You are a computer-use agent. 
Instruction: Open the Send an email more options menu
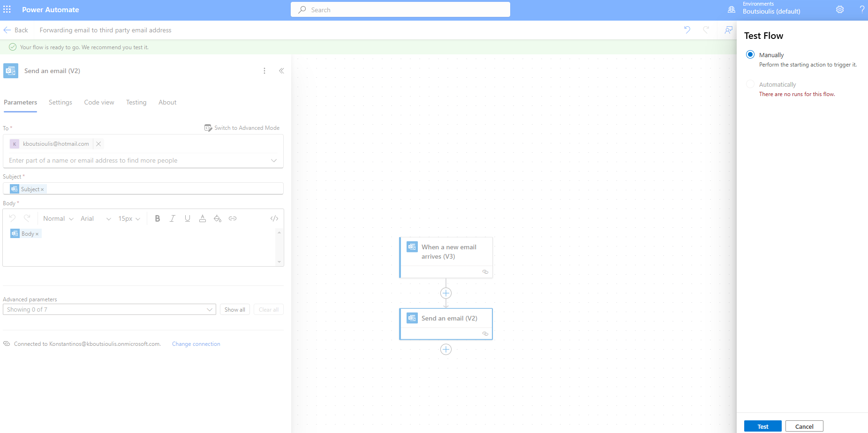click(x=264, y=71)
